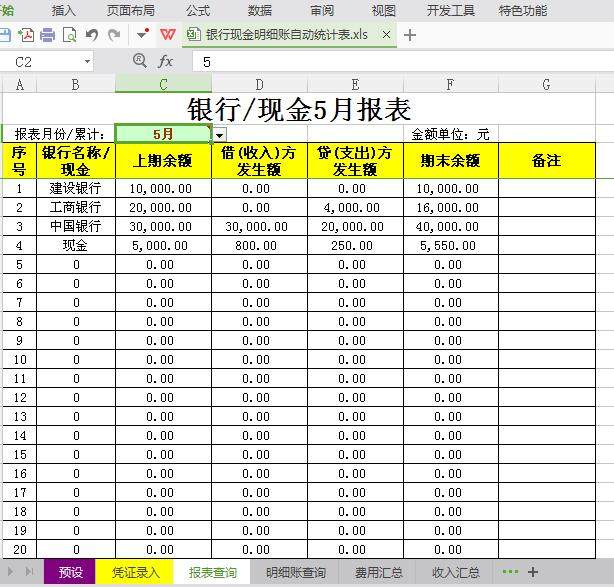Image resolution: width=614 pixels, height=587 pixels.
Task: Switch to the 费用汇总 sheet tab
Action: 378,573
